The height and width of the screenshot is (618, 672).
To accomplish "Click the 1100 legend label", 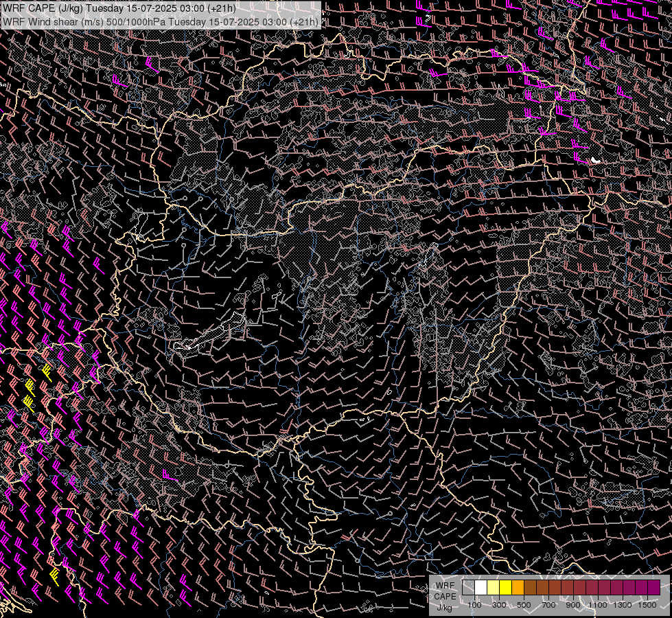I will point(598,605).
